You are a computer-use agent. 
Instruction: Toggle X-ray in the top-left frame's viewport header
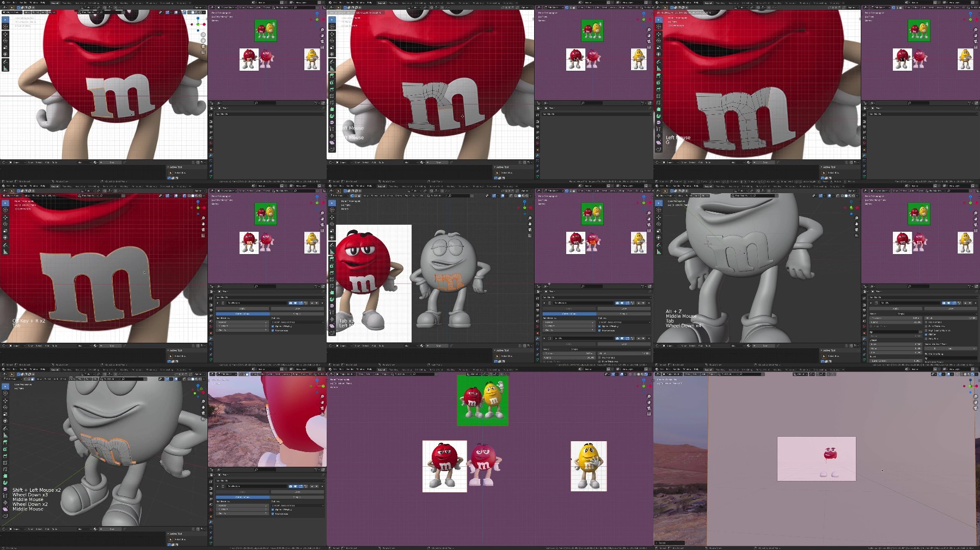[184, 13]
